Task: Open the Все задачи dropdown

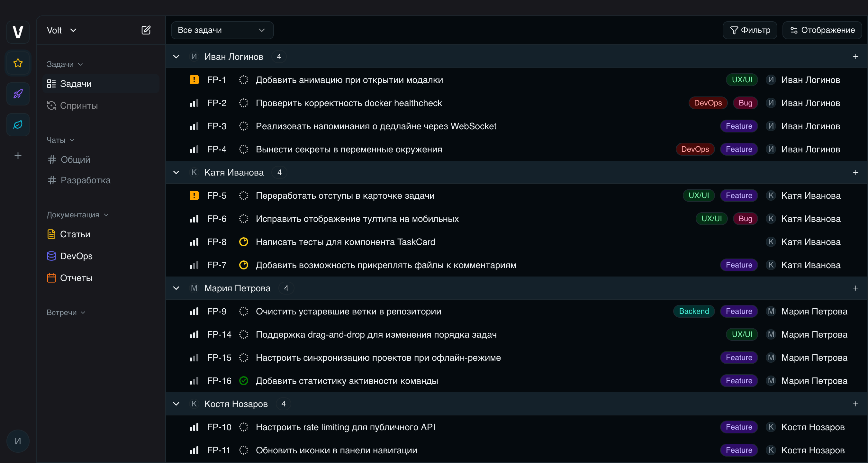Action: pyautogui.click(x=222, y=30)
